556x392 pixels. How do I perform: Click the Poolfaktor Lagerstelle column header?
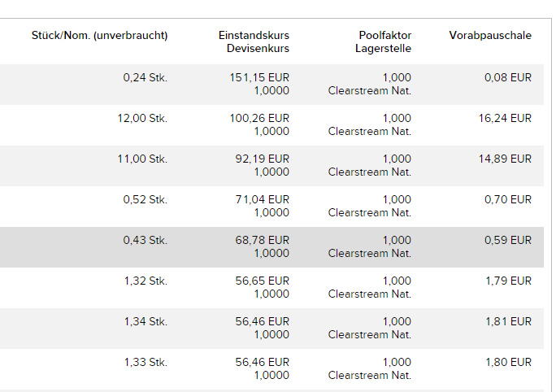pyautogui.click(x=383, y=41)
